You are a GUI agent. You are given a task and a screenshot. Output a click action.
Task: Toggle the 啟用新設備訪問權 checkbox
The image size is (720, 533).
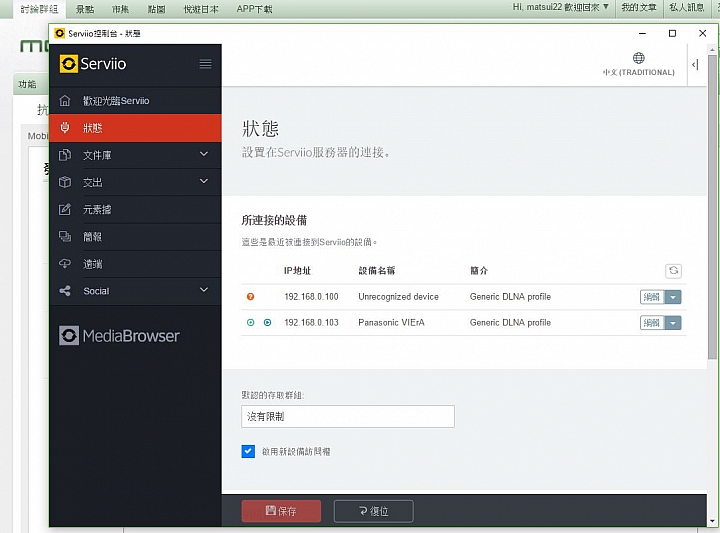pos(248,451)
